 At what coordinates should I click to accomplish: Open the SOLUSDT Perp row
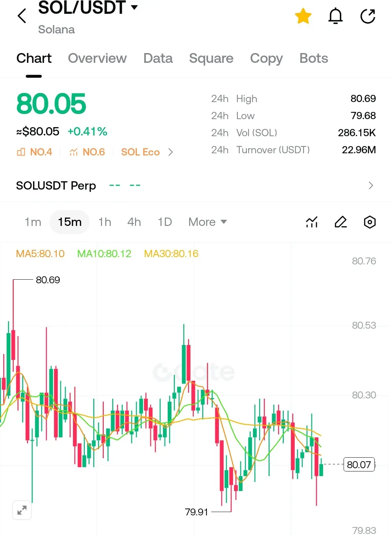tap(196, 185)
